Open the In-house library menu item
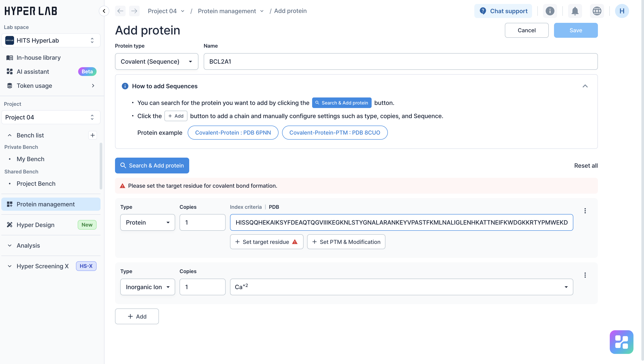The width and height of the screenshot is (644, 364). [38, 58]
